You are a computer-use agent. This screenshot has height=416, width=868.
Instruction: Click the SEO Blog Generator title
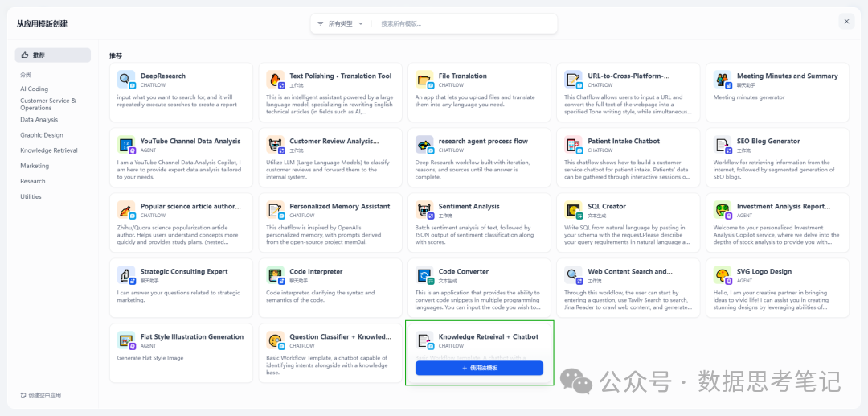[x=768, y=142]
